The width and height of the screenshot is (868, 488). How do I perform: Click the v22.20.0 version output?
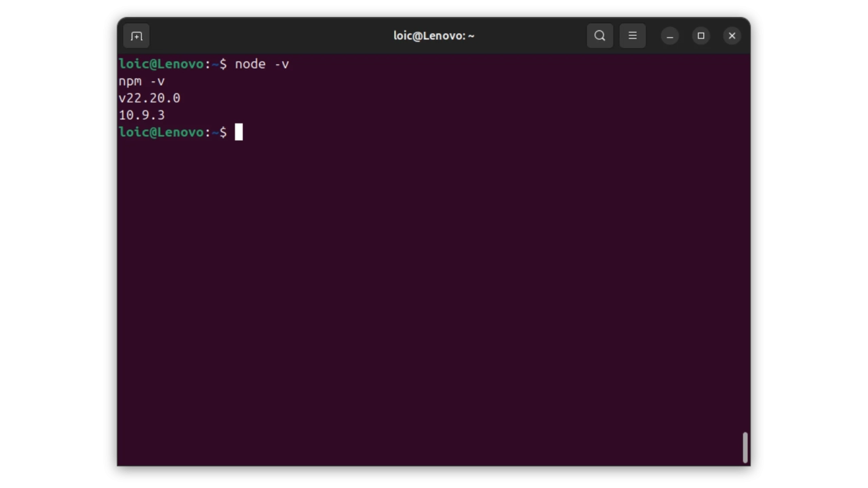pyautogui.click(x=149, y=98)
